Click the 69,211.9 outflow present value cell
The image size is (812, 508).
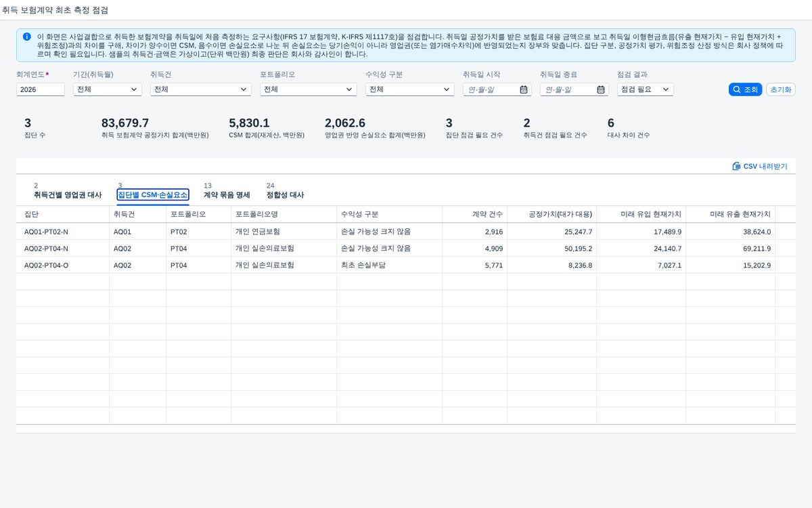(x=731, y=249)
